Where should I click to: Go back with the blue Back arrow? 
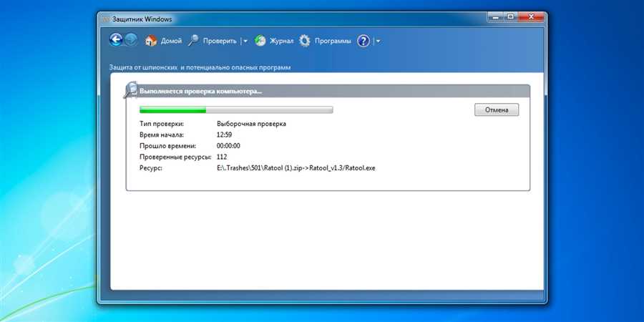116,40
